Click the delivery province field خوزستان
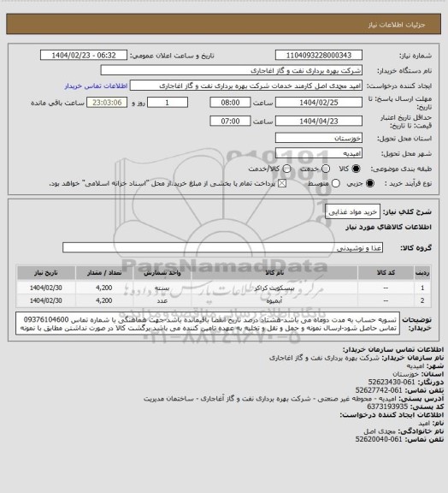The width and height of the screenshot is (448, 493). click(319, 138)
